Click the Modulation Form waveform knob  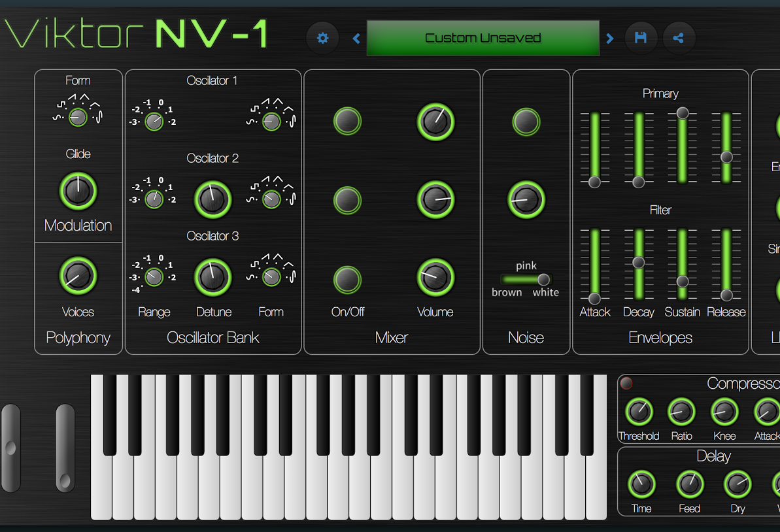78,118
